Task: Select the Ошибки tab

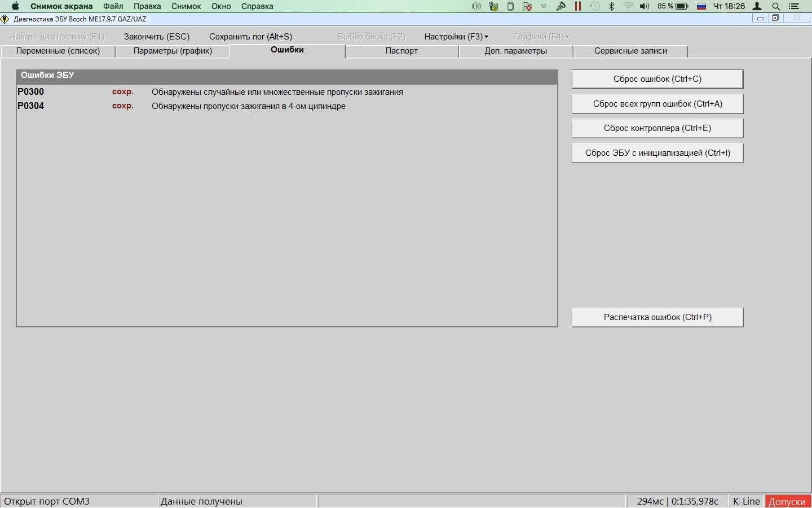Action: pos(287,50)
